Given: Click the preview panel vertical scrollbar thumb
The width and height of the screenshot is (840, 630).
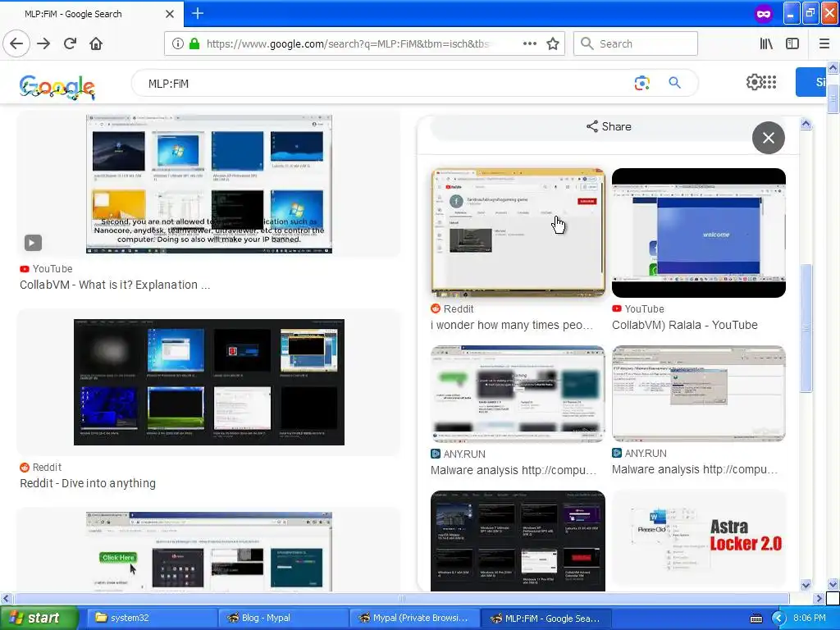Looking at the screenshot, I should click(x=806, y=328).
